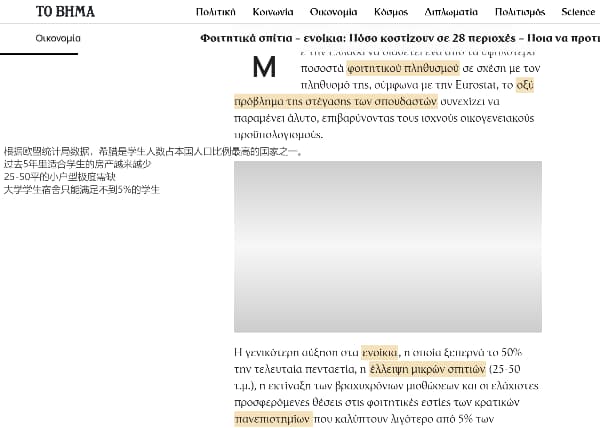Screen dimensions: 600x428
Task: Open the link about πρόβλημα της στέγασης των σπουδαστών
Action: click(x=336, y=101)
